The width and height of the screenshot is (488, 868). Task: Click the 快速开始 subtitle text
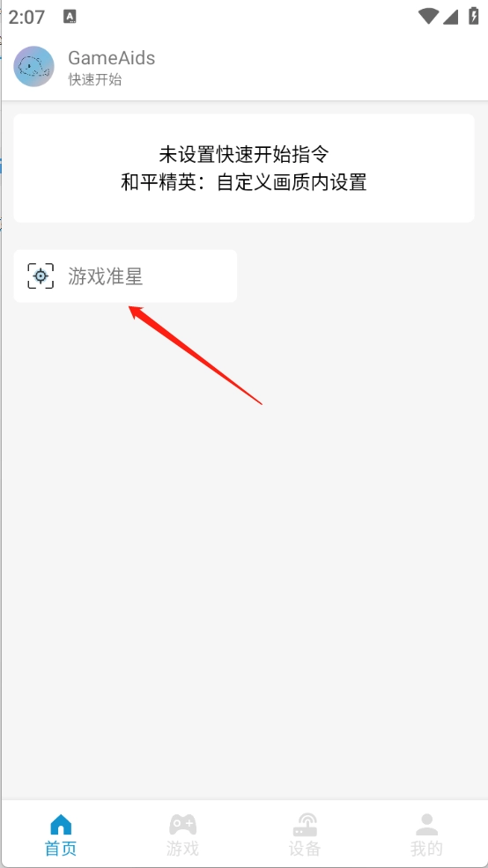[95, 80]
